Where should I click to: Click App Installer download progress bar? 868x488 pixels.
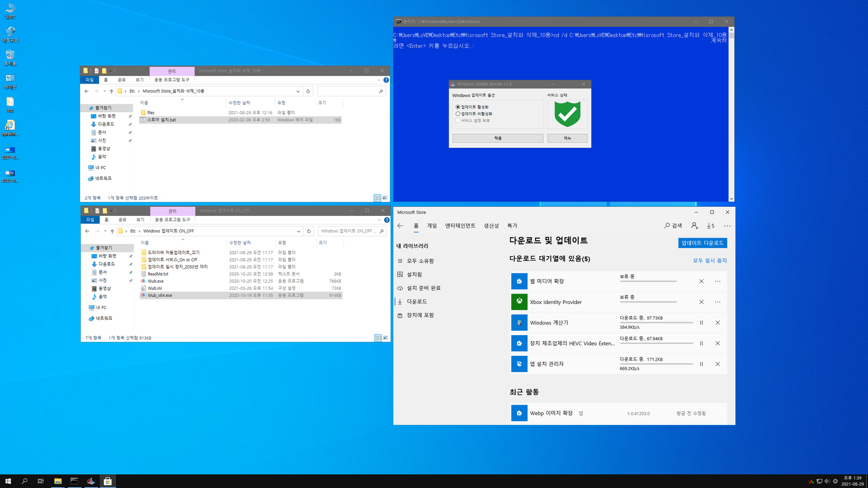click(656, 364)
